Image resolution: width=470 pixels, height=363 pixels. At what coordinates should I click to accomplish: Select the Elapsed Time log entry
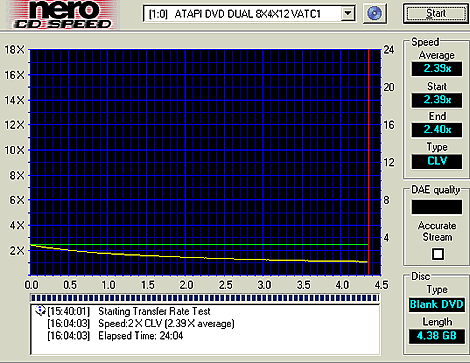point(115,335)
